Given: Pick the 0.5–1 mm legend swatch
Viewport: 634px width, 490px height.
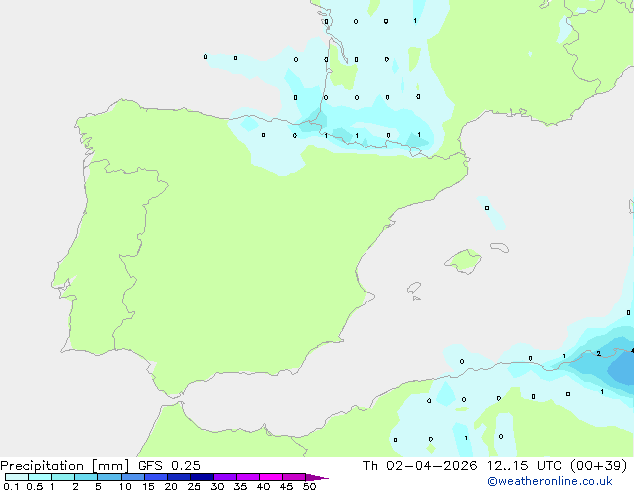Looking at the screenshot, I should tap(40, 477).
